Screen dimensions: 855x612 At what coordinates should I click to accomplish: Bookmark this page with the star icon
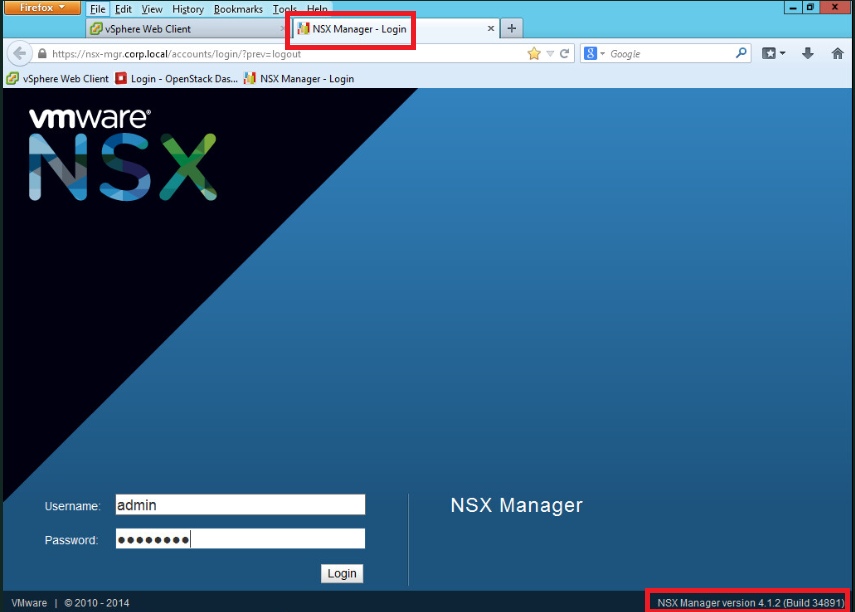click(x=534, y=53)
